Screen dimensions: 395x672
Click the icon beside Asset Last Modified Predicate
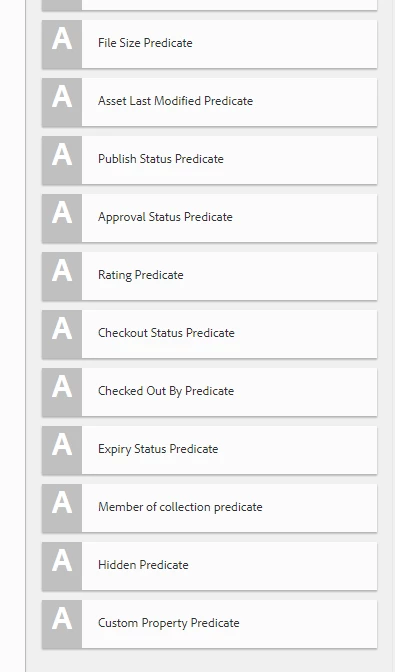point(62,102)
